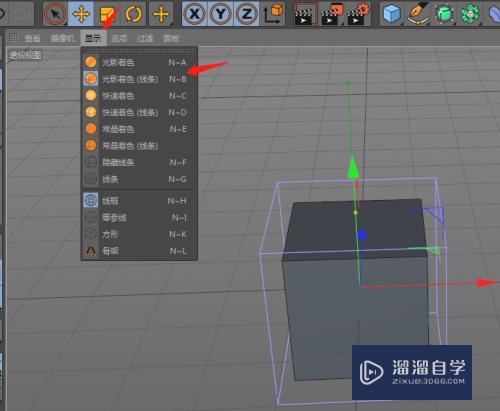
Task: Click the red X-axis arrow handle
Action: click(487, 283)
